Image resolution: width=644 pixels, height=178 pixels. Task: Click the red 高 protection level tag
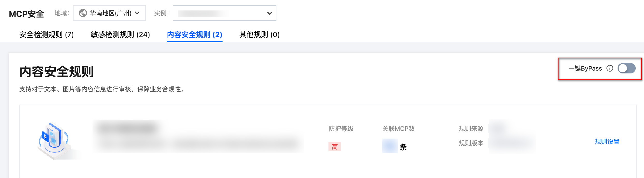(x=334, y=147)
